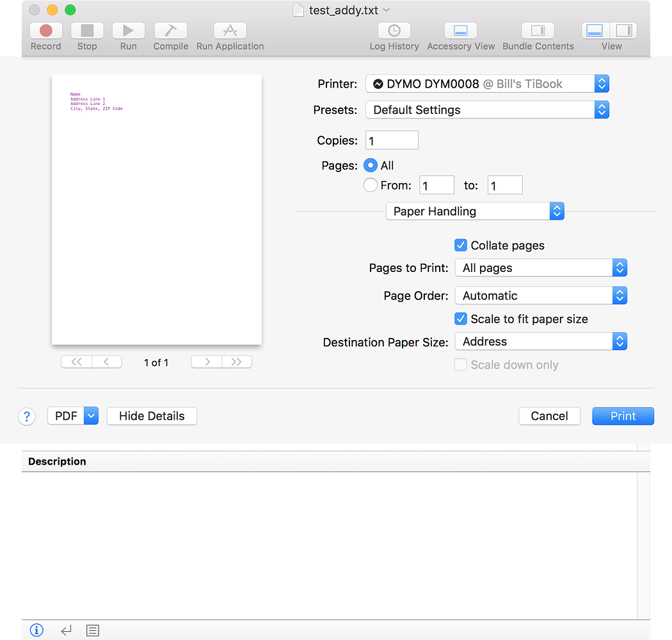This screenshot has width=672, height=640.
Task: Open Bundle Contents panel
Action: click(x=538, y=31)
